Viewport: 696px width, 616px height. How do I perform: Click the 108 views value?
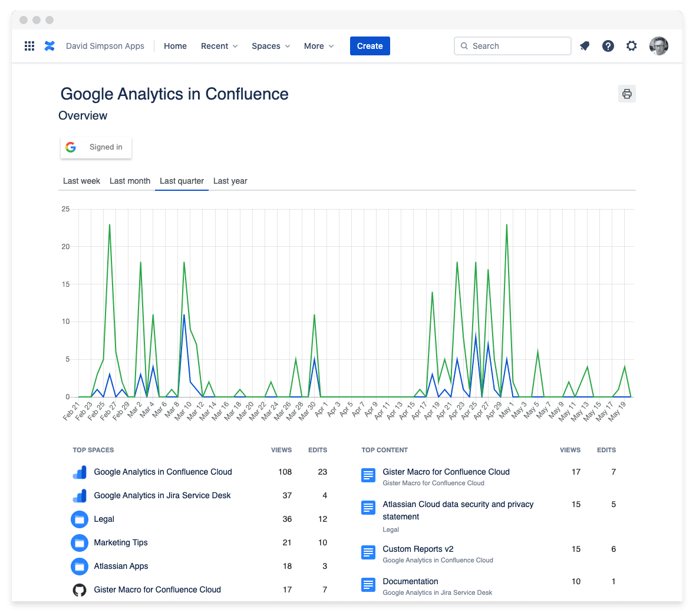point(285,472)
